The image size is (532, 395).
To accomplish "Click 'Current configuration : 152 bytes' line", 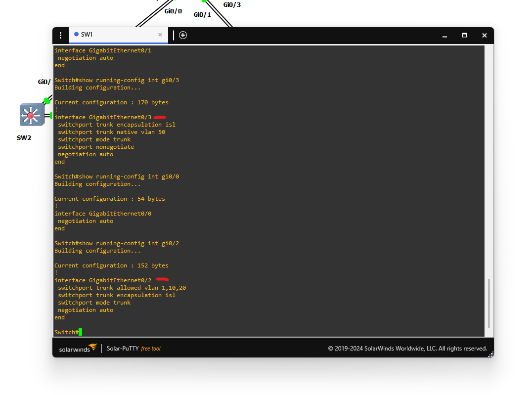I will point(111,265).
